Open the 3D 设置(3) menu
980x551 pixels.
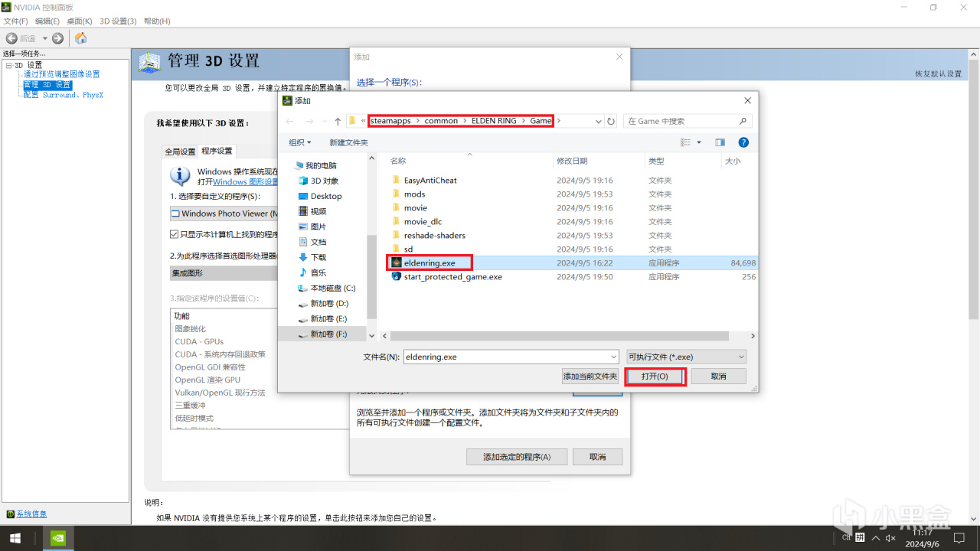pyautogui.click(x=118, y=21)
